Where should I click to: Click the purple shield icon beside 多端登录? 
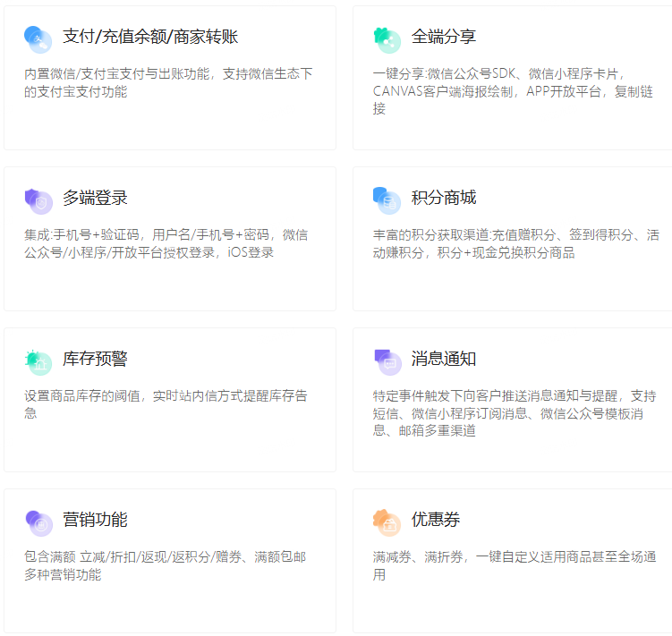[38, 200]
